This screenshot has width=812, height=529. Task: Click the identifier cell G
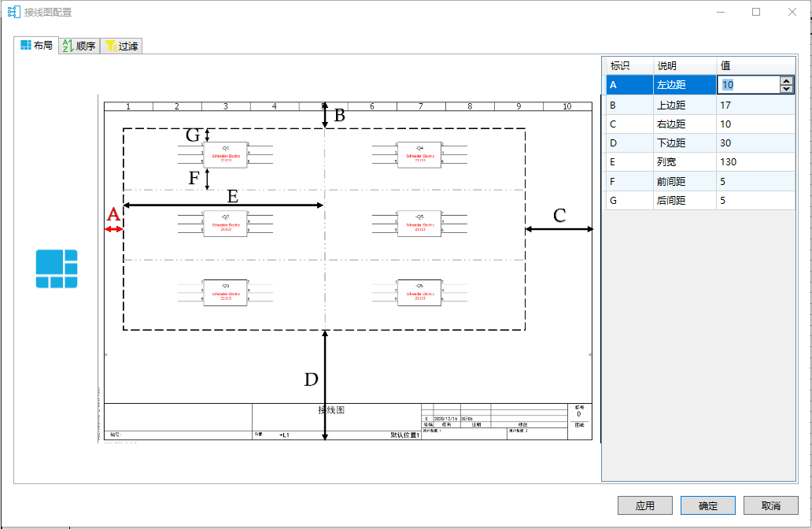tap(629, 201)
